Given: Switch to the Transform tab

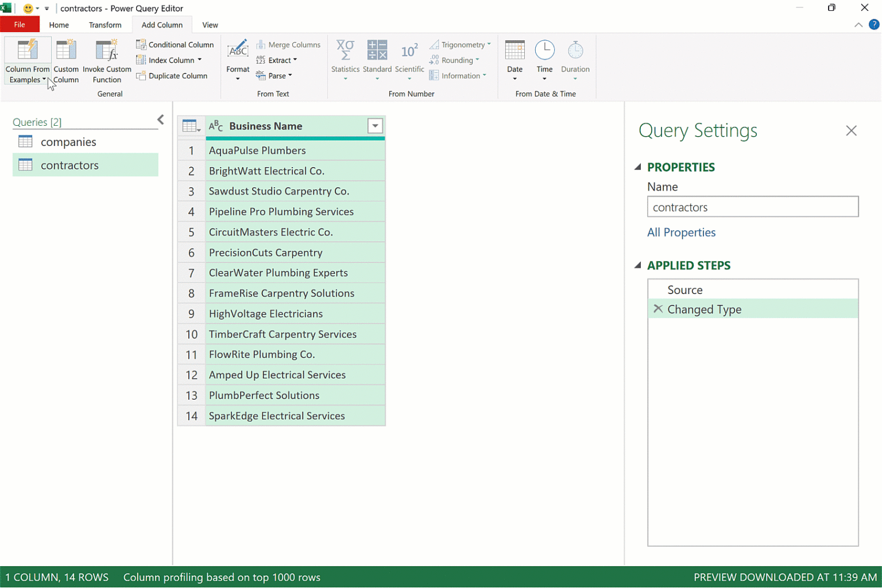Looking at the screenshot, I should (105, 25).
